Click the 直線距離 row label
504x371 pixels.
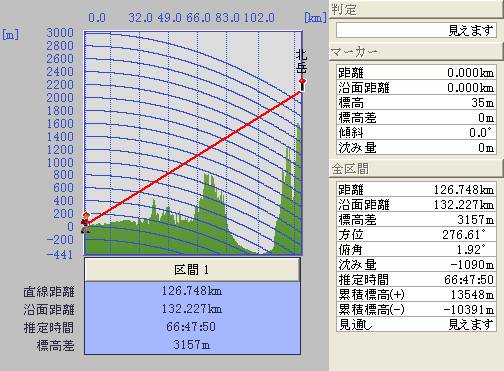pos(49,292)
